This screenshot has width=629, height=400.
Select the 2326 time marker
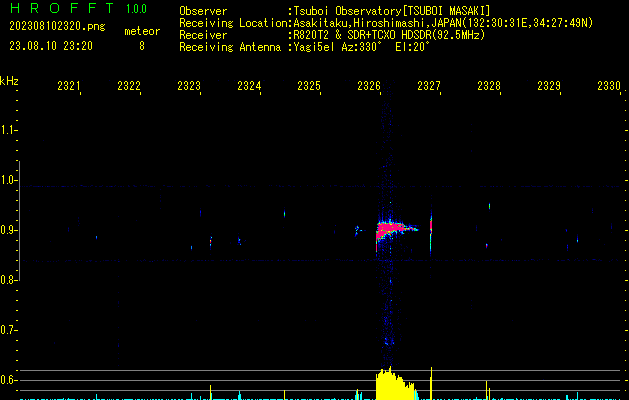tap(369, 87)
